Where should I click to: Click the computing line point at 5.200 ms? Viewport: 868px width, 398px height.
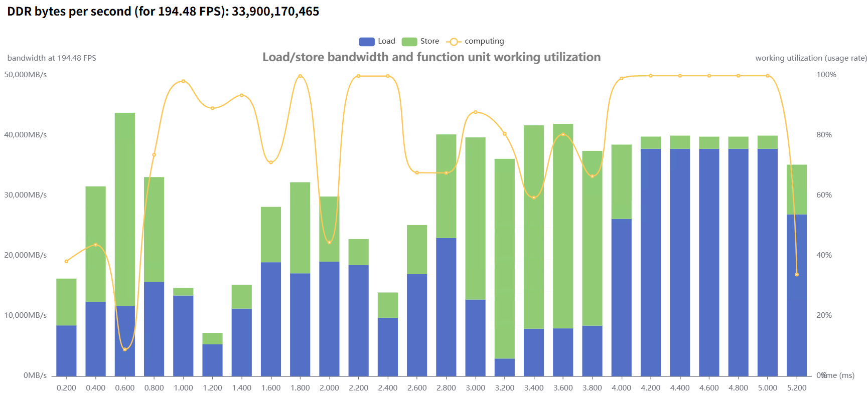pyautogui.click(x=797, y=275)
